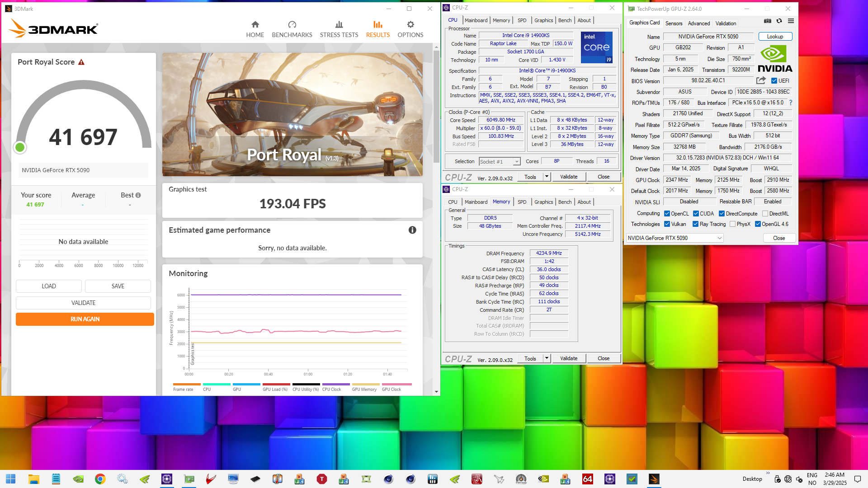Open the Bench tab in the lower CPU-Z window
The height and width of the screenshot is (488, 868).
565,202
